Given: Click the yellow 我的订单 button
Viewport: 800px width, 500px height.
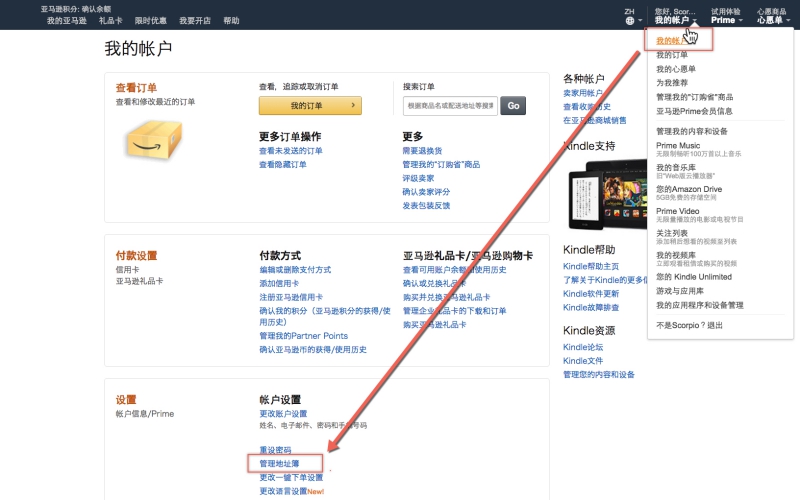Looking at the screenshot, I should [310, 106].
